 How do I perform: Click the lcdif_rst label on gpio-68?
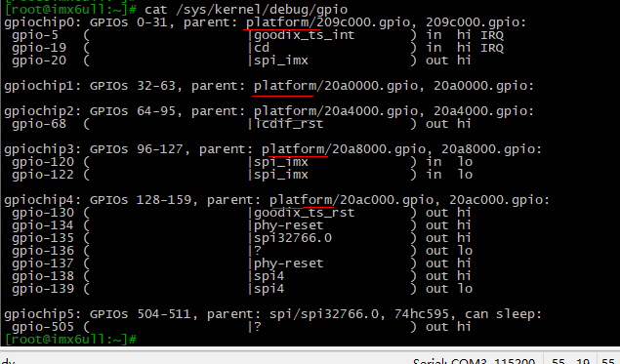pyautogui.click(x=289, y=124)
